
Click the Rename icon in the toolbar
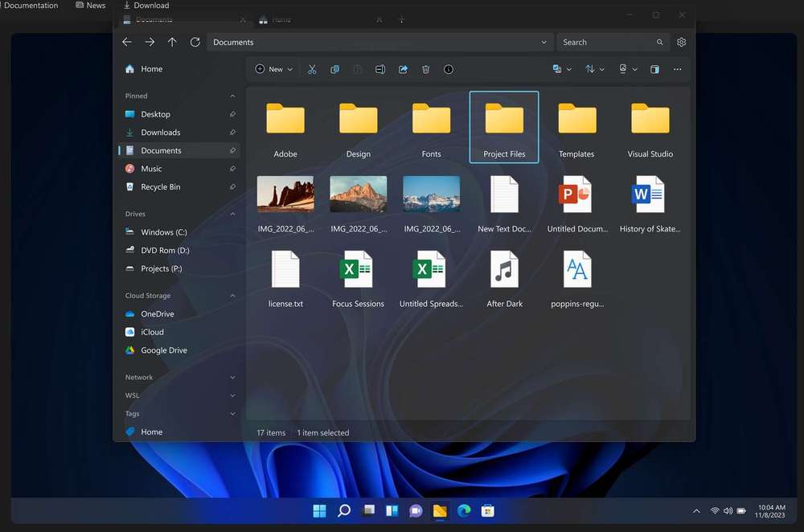pyautogui.click(x=380, y=69)
